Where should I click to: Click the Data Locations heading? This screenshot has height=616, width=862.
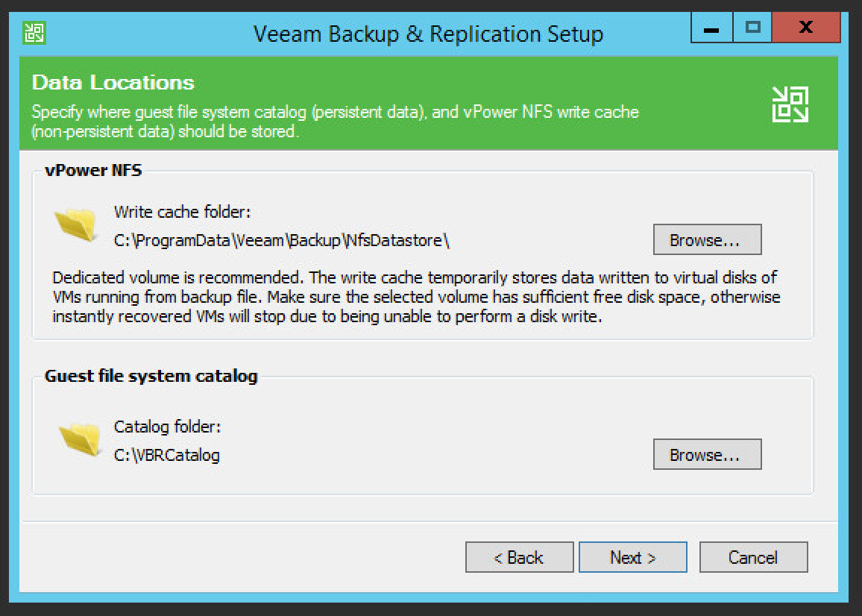pyautogui.click(x=113, y=82)
